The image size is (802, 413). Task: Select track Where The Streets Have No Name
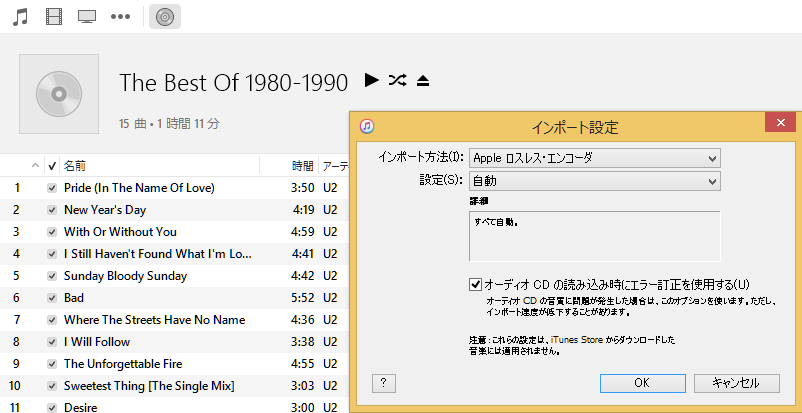tap(154, 320)
